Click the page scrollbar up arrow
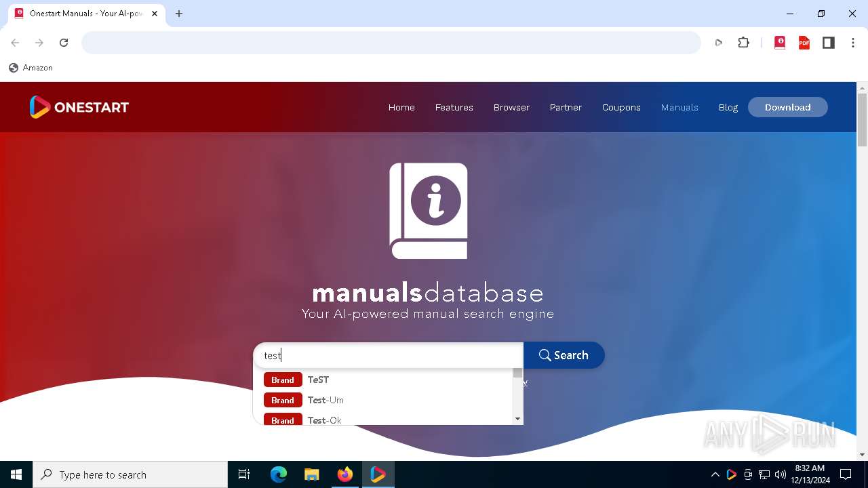This screenshot has width=868, height=488. 863,88
